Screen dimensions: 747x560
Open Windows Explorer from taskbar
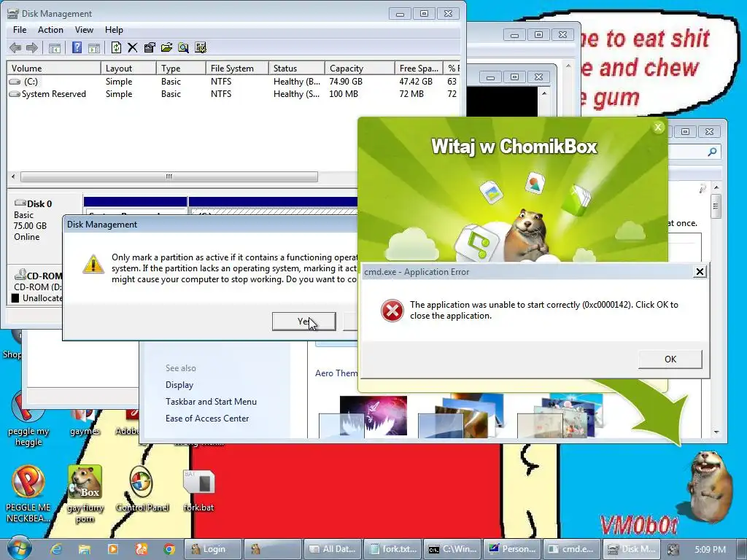tap(85, 549)
